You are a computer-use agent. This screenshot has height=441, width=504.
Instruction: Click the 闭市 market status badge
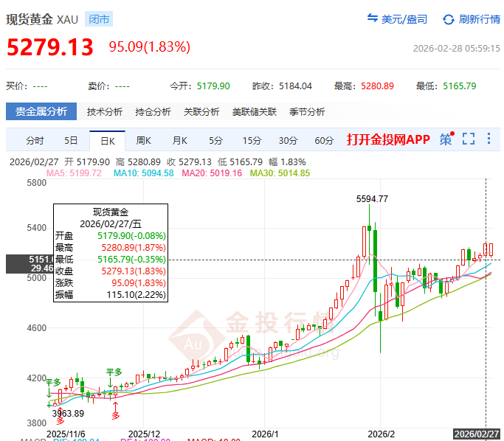tap(99, 19)
